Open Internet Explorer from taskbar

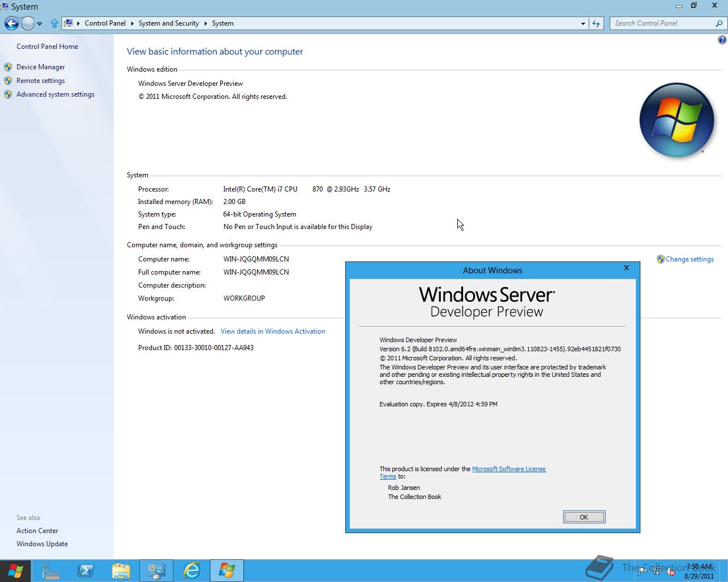[192, 571]
